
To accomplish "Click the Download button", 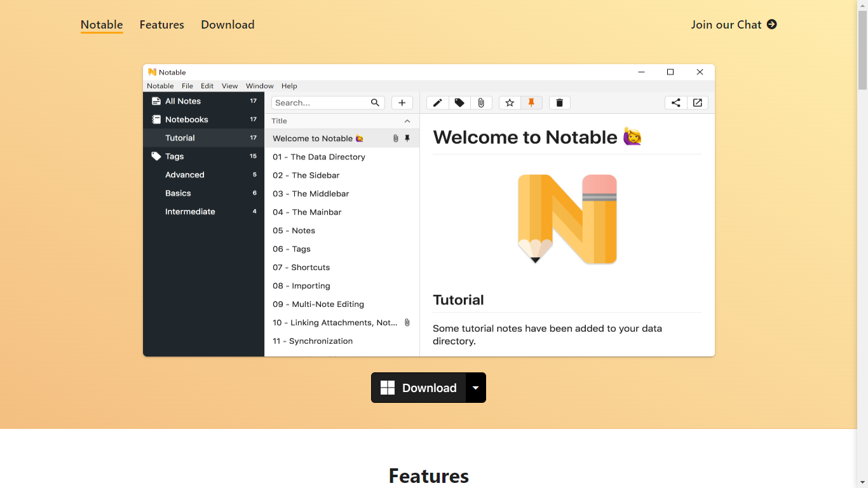I will [x=419, y=388].
